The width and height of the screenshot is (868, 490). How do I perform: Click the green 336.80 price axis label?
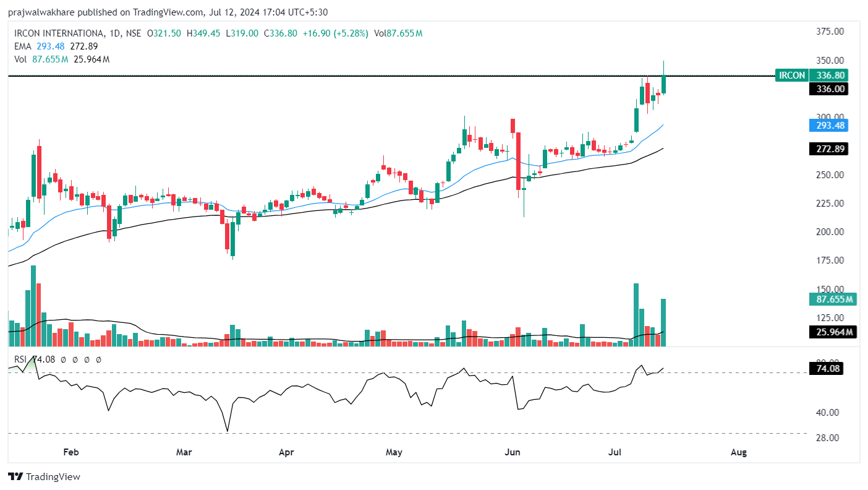coord(828,75)
